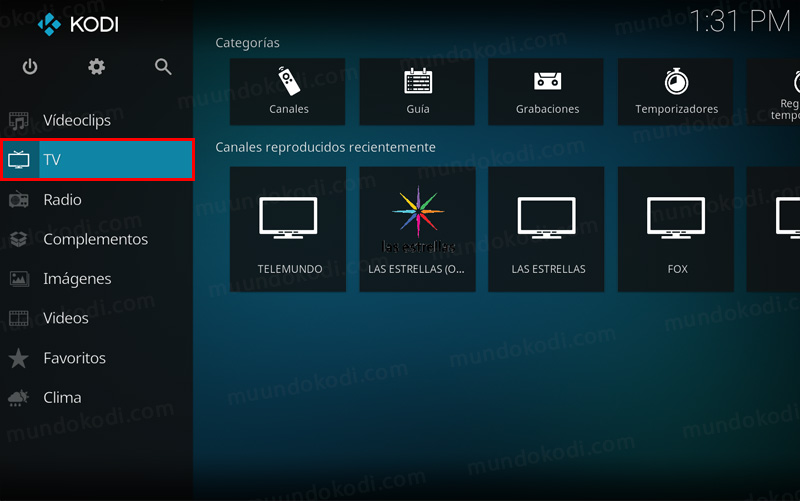Click the LAS ESTRELLAS (O... truncated label
The width and height of the screenshot is (800, 501).
(416, 269)
